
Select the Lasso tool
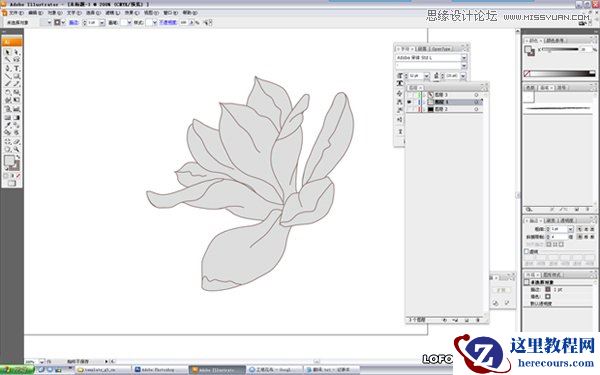click(17, 60)
